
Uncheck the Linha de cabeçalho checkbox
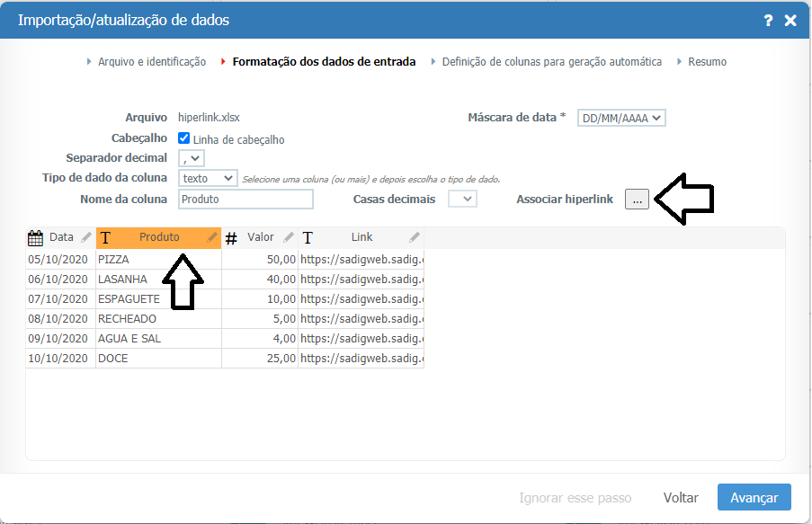point(184,138)
